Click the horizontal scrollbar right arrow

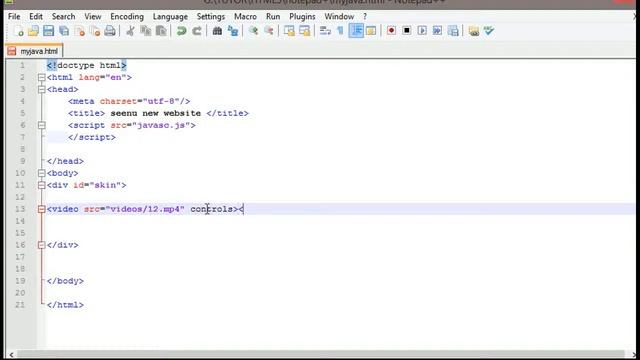[635, 355]
